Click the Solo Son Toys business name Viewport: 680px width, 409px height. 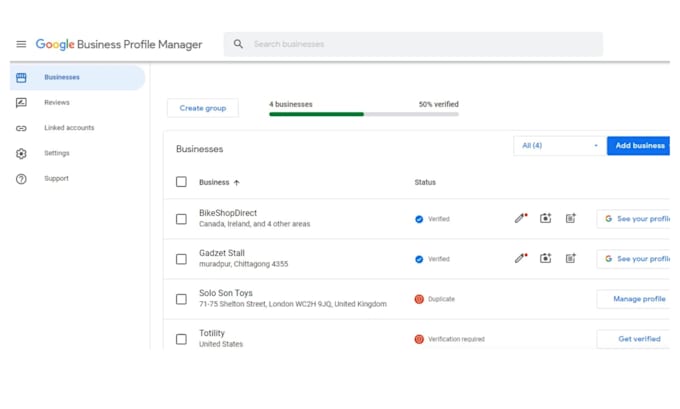pyautogui.click(x=226, y=293)
